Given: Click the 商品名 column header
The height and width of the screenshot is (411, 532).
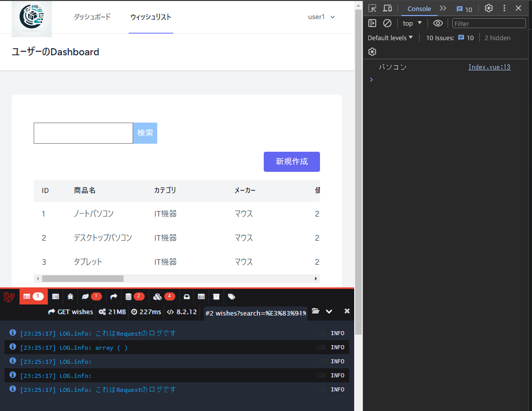Looking at the screenshot, I should [85, 190].
